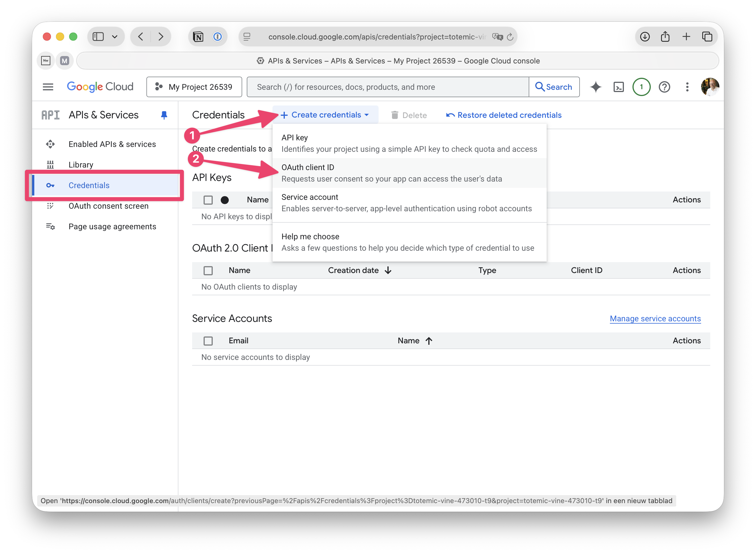Open the My Project 26539 project picker
Image resolution: width=756 pixels, height=554 pixels.
(194, 87)
